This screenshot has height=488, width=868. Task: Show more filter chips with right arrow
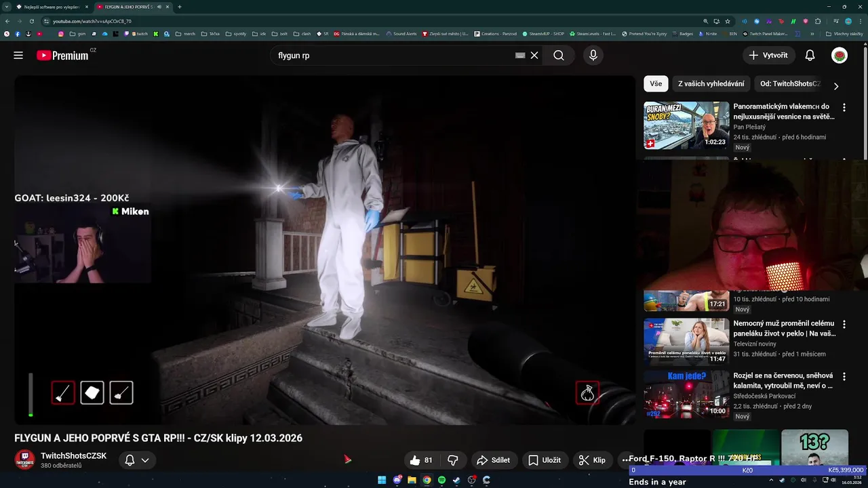pyautogui.click(x=836, y=86)
